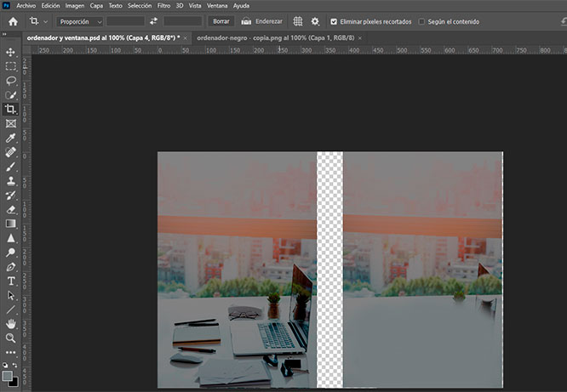Viewport: 567px width, 392px height.
Task: Click the Borrar button
Action: pos(220,21)
